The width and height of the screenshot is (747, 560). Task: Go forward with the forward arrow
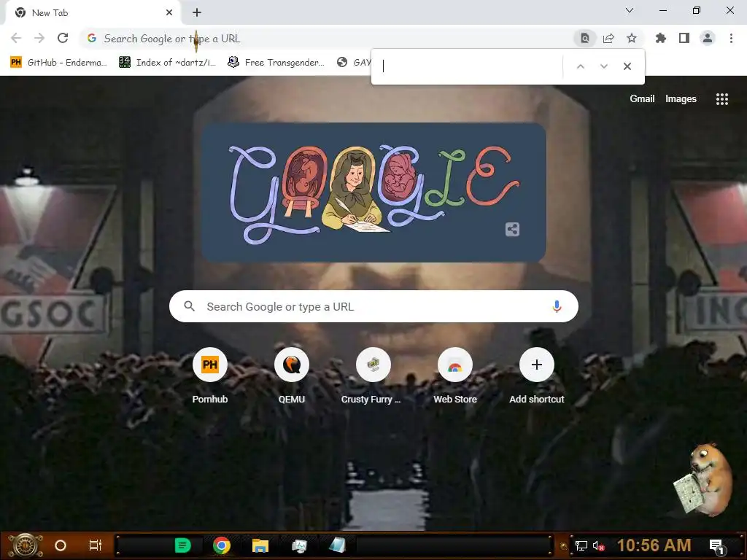pyautogui.click(x=39, y=38)
